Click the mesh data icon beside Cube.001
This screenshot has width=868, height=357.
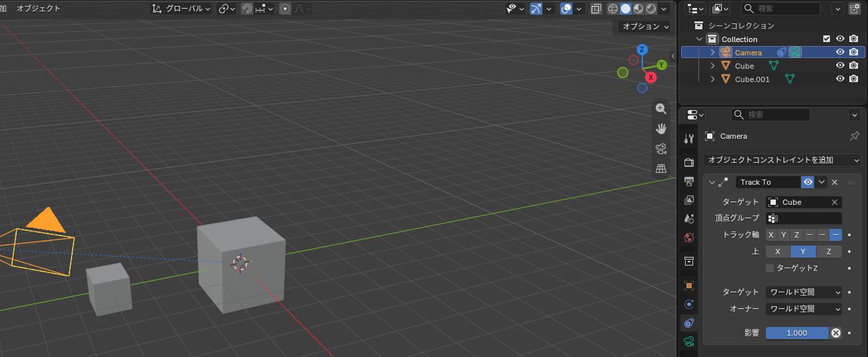point(790,79)
